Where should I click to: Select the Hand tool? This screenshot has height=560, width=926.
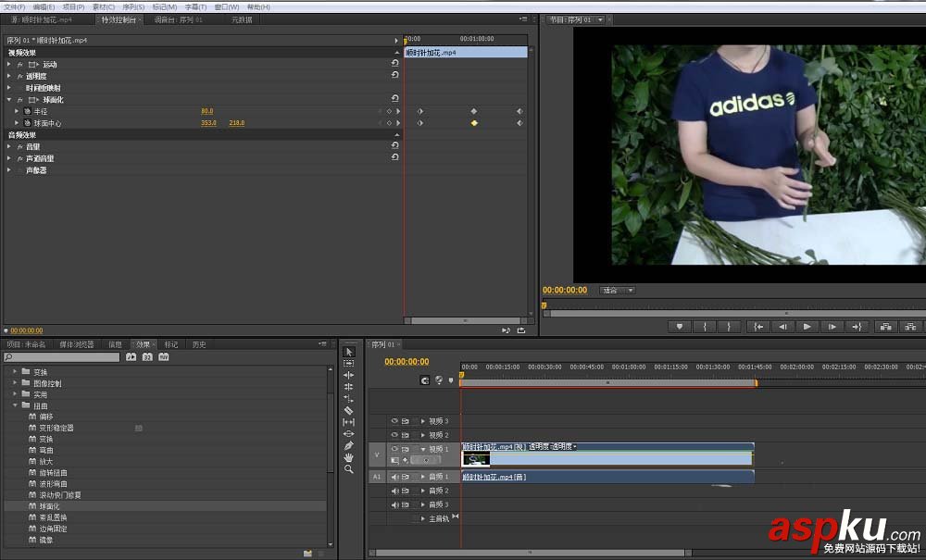pyautogui.click(x=348, y=457)
